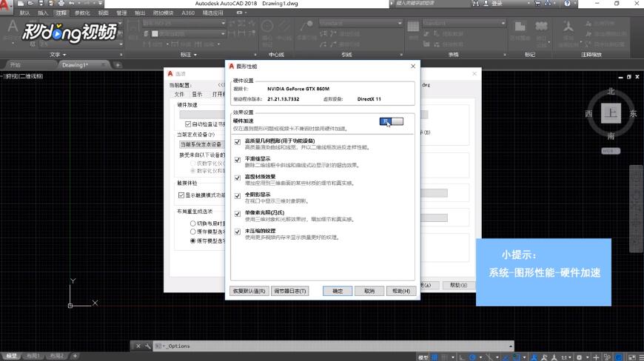Click the Table grid icon in ribbon
The image size is (644, 361).
[x=413, y=27]
